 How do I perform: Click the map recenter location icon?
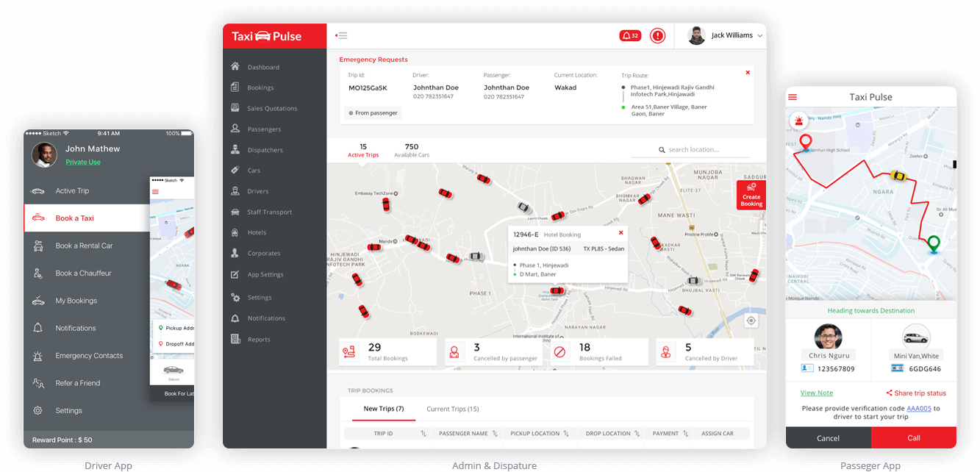point(751,321)
